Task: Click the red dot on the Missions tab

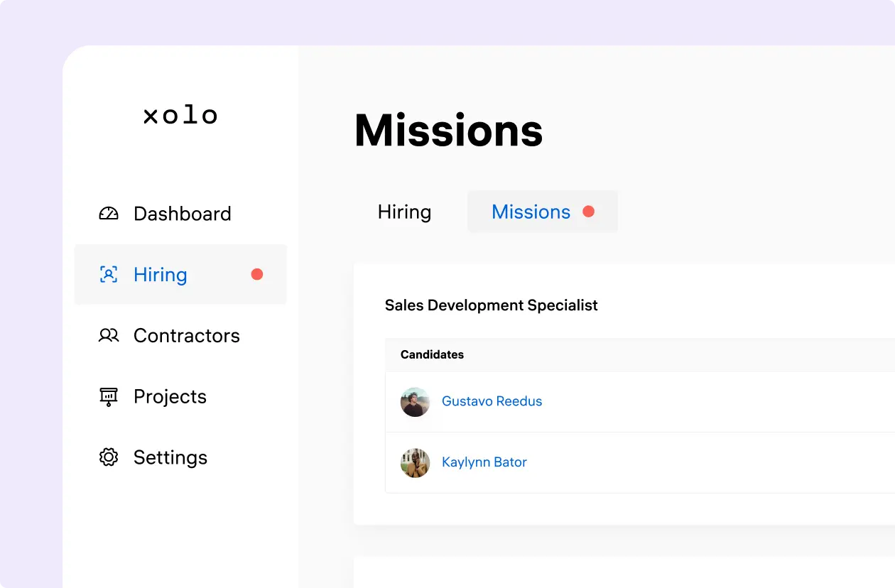Action: pyautogui.click(x=588, y=211)
